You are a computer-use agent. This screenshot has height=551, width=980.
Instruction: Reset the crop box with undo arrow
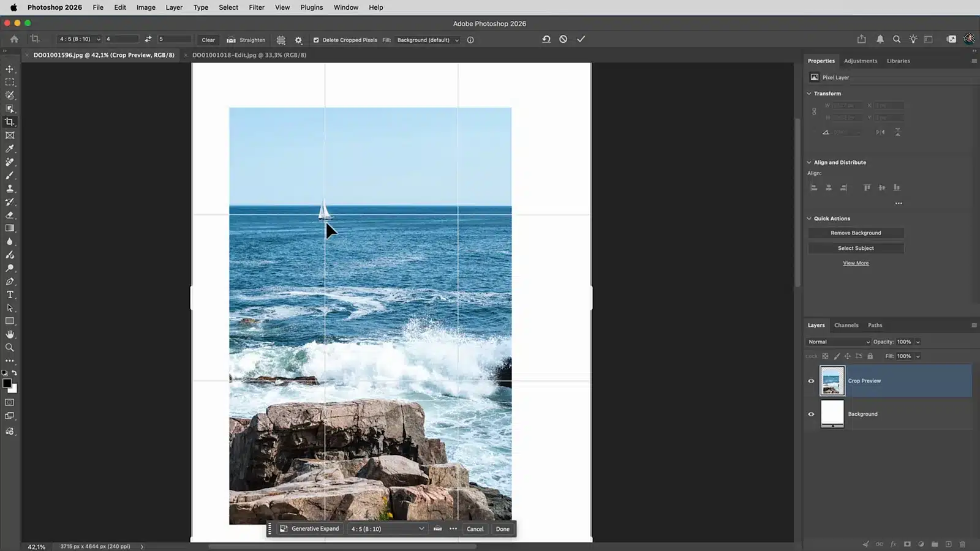click(546, 39)
